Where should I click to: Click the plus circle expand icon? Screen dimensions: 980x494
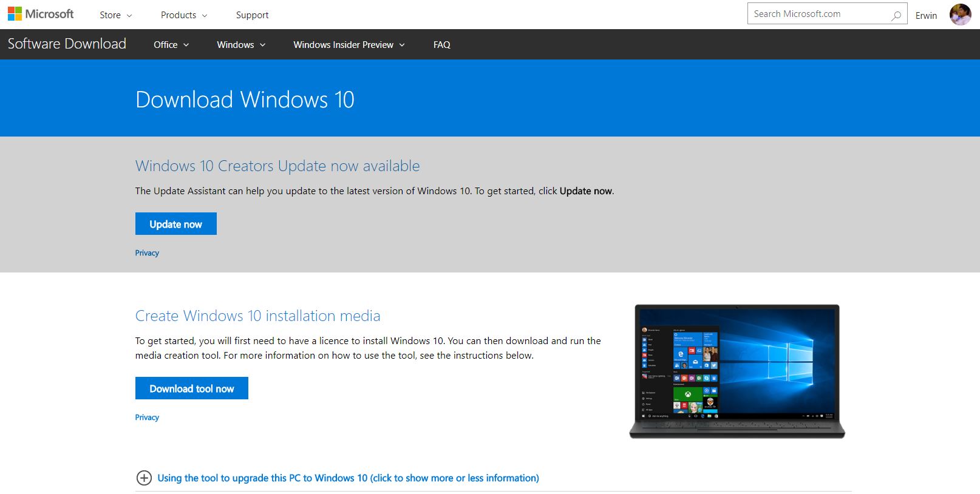144,478
